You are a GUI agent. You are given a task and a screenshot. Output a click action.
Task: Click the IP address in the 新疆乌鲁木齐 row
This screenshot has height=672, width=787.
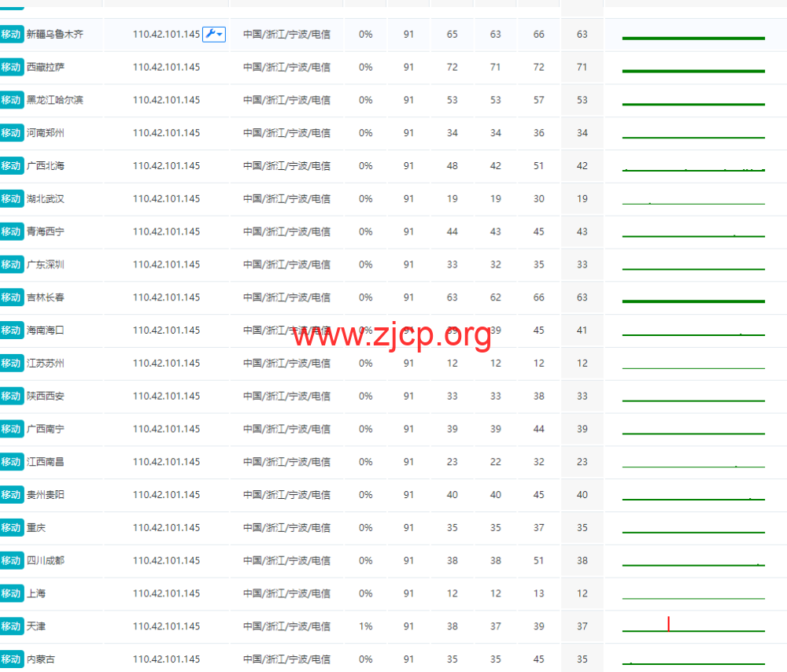[x=166, y=34]
